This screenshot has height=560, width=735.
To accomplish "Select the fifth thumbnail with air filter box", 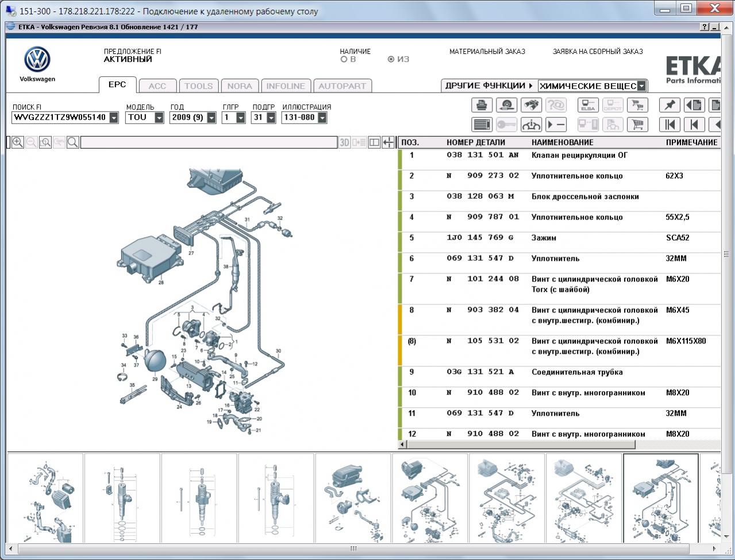I will pos(353,499).
